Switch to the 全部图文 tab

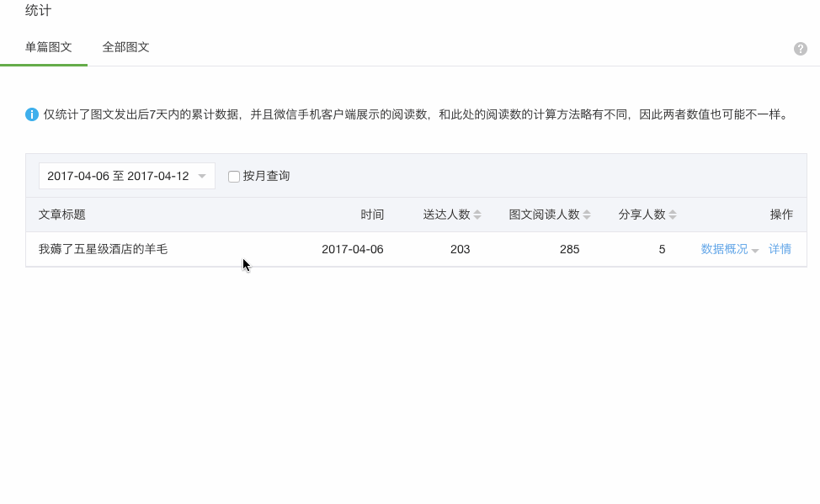pos(125,47)
